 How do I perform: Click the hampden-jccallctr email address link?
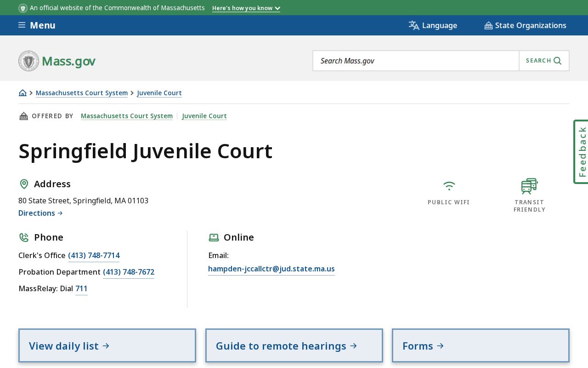coord(271,269)
